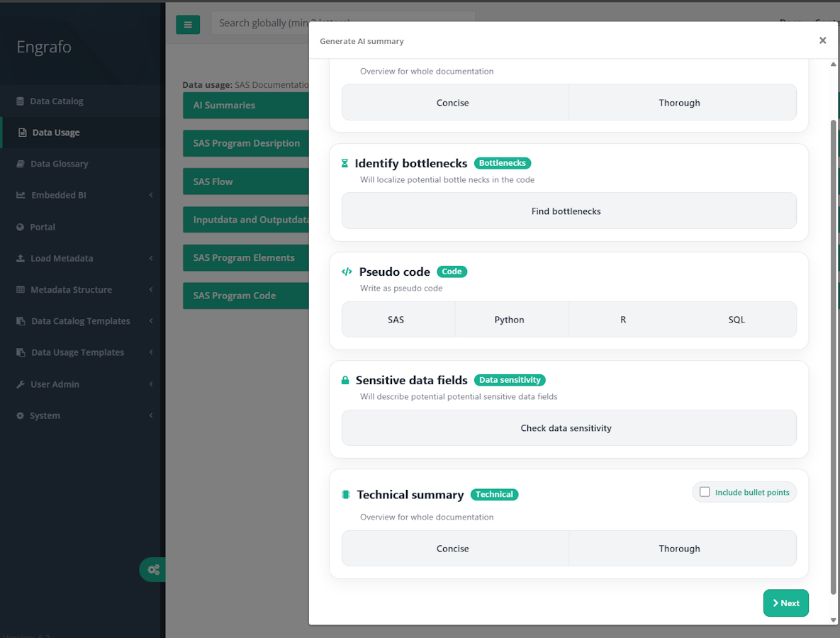Open Data Usage in the sidebar

click(x=55, y=133)
